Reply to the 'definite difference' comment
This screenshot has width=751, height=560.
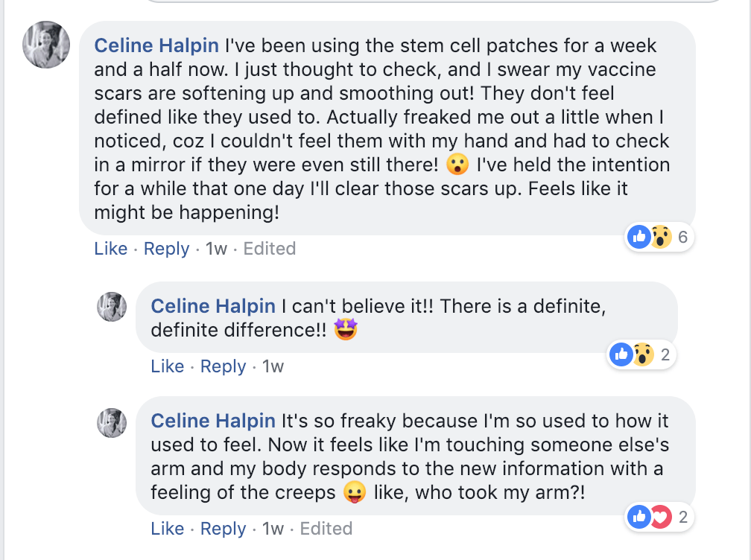[x=223, y=366]
